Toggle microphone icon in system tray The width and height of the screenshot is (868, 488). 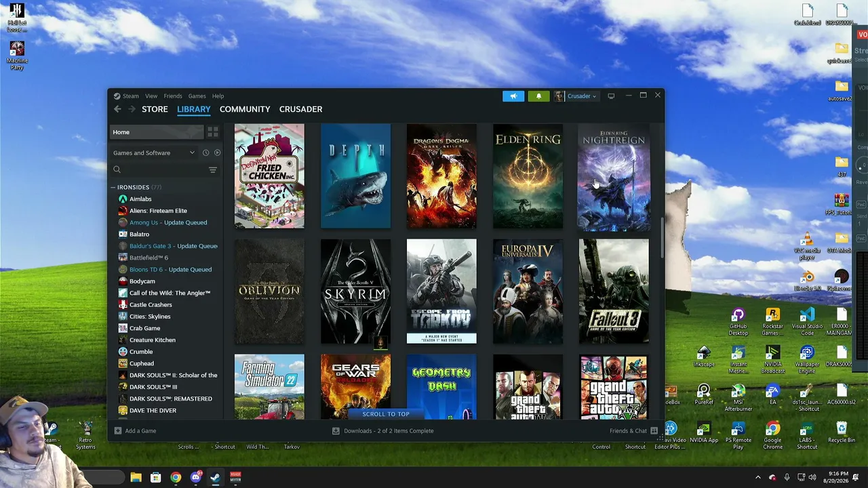(x=787, y=477)
